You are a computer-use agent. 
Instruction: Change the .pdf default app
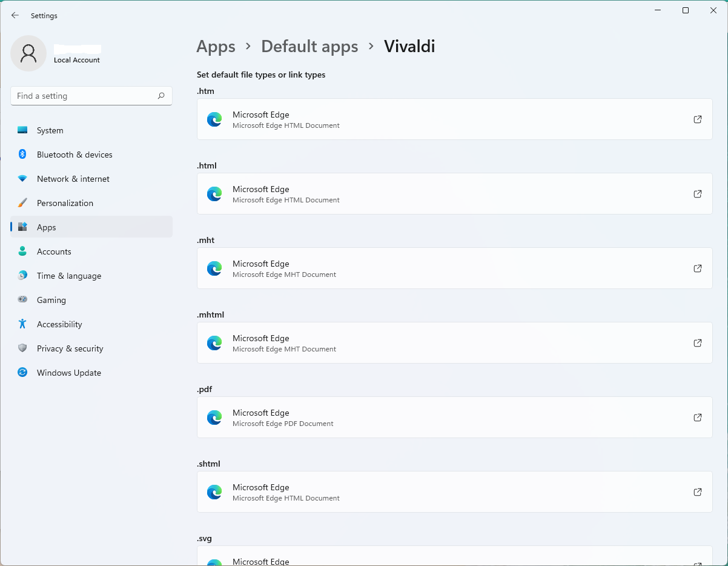click(455, 418)
